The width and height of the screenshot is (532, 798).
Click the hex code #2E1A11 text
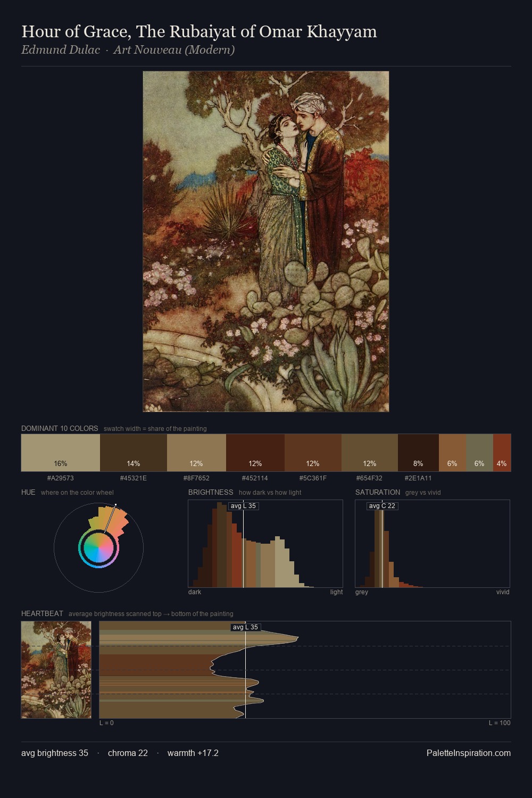(x=418, y=478)
